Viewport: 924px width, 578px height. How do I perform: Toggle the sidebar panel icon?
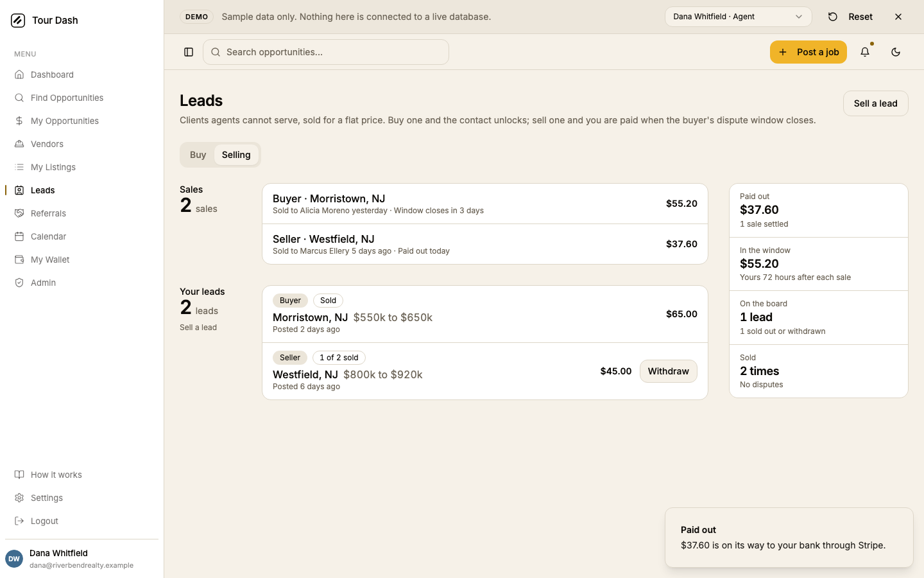click(x=189, y=52)
